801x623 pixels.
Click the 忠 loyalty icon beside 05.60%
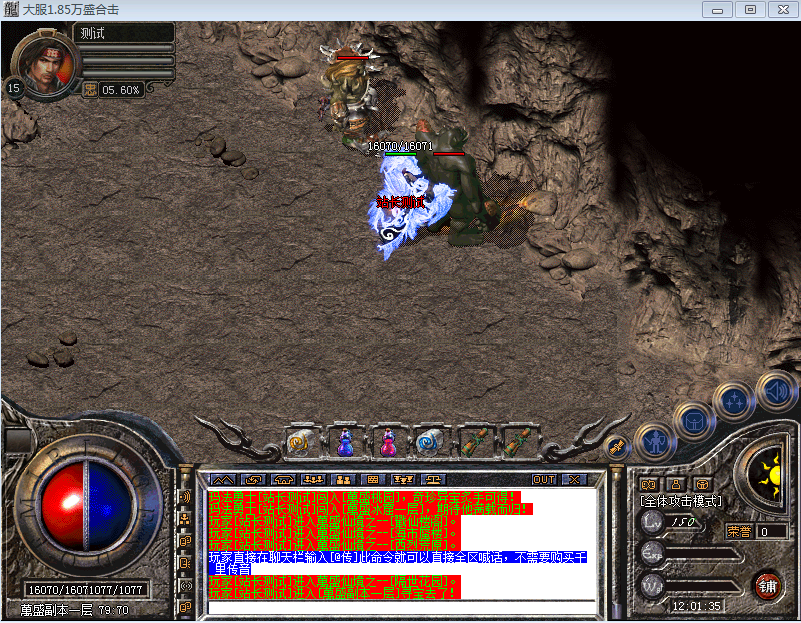point(90,90)
